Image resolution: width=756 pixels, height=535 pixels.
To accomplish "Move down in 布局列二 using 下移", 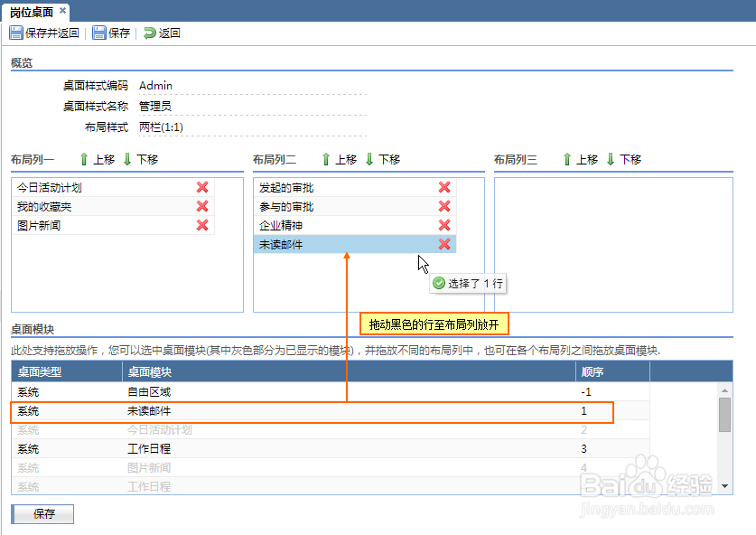I will pos(383,159).
